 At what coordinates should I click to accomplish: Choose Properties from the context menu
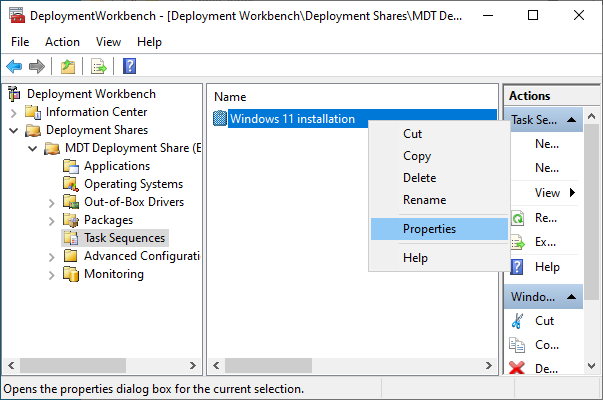pos(439,229)
